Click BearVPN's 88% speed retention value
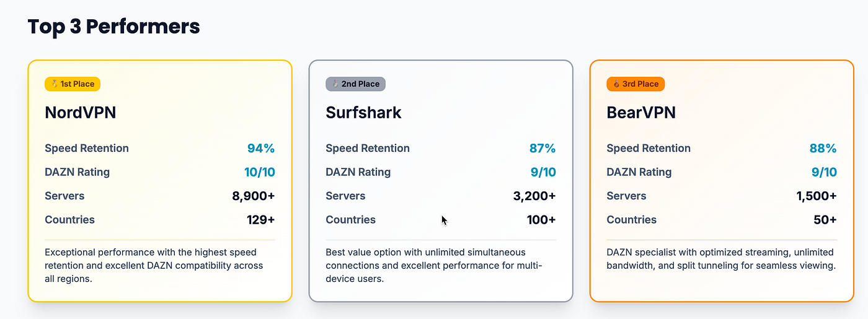This screenshot has height=319, width=868. [x=823, y=148]
